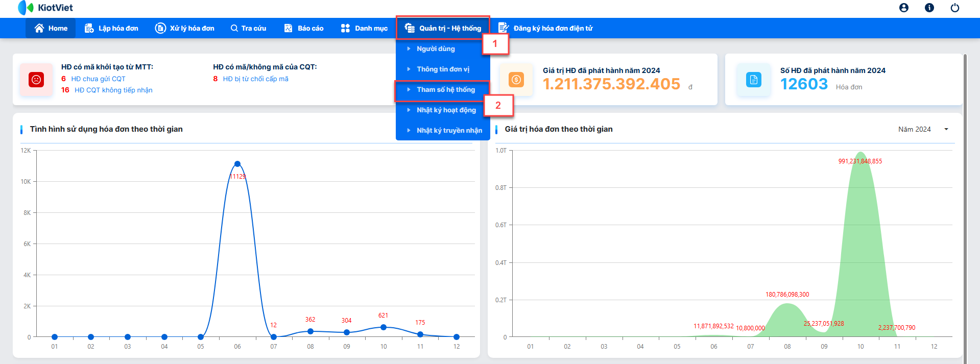Expand the Năm 2024 year dropdown
Viewport: 980px width, 364px height.
coord(923,129)
